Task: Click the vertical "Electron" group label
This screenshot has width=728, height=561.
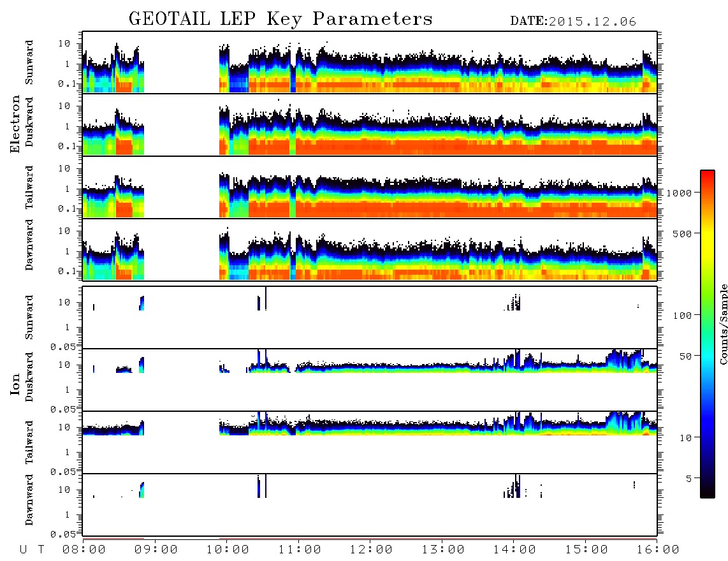Action: [x=15, y=124]
